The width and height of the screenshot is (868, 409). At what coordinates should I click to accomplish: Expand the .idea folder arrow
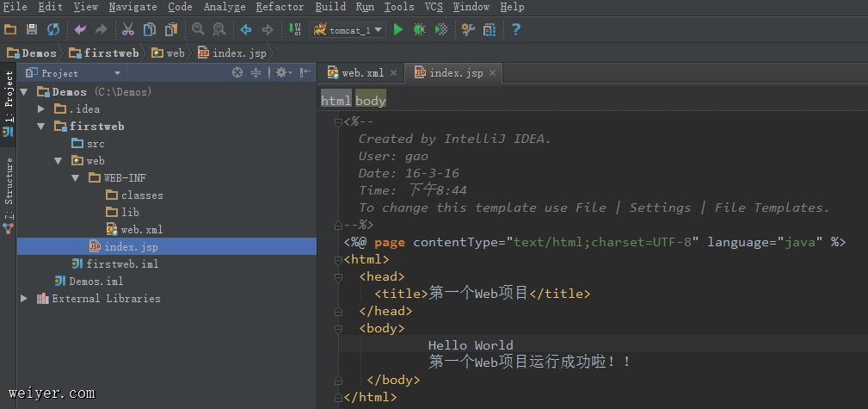point(41,109)
